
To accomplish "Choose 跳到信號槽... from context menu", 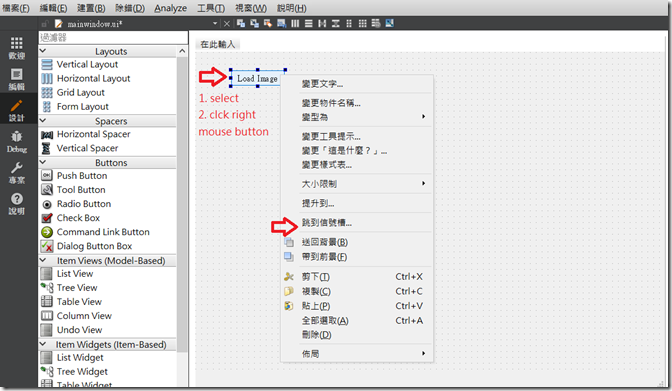I will point(357,223).
